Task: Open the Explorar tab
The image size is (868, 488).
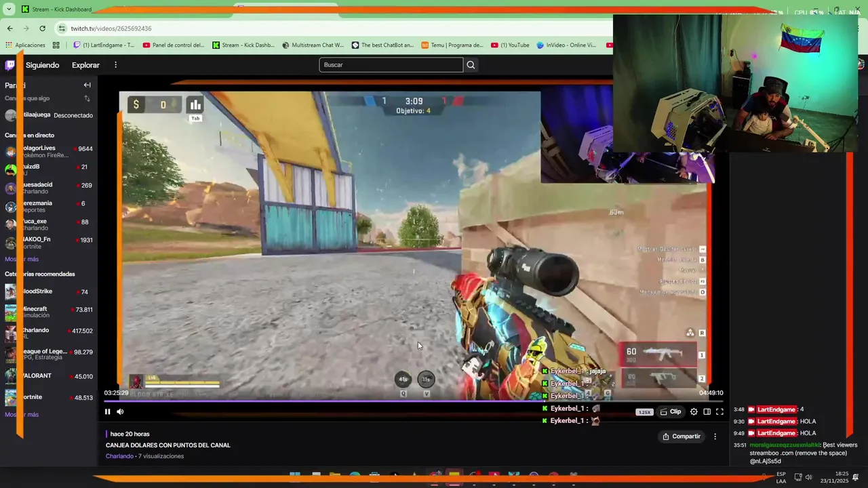Action: pyautogui.click(x=85, y=65)
